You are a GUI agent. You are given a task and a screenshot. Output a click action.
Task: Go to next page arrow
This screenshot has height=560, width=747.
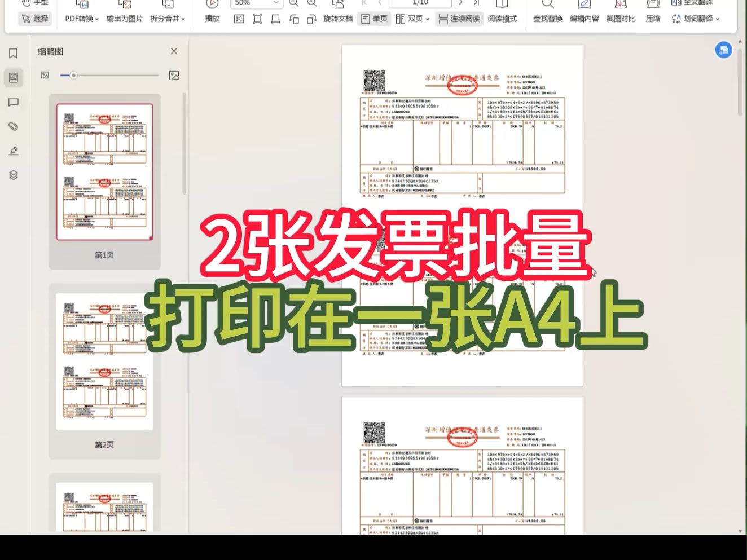[x=460, y=3]
